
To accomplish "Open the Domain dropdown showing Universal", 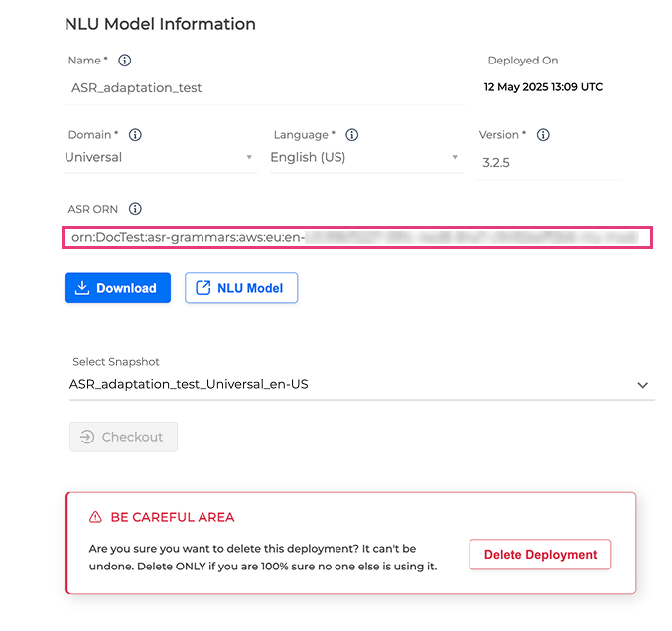I will 161,157.
